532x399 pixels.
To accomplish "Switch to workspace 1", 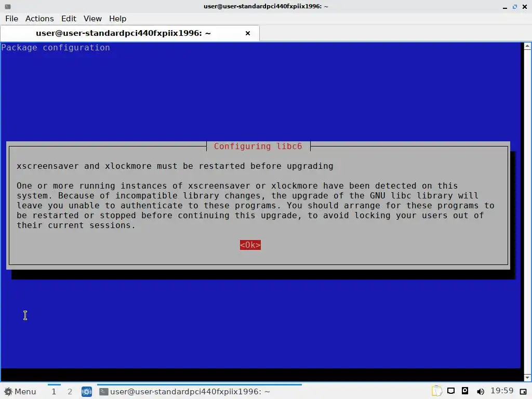I will click(x=54, y=392).
